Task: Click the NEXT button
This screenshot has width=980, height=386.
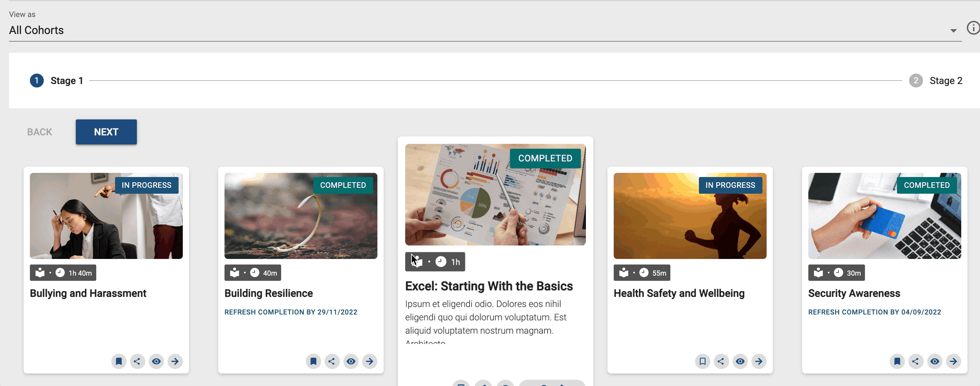Action: pos(106,132)
